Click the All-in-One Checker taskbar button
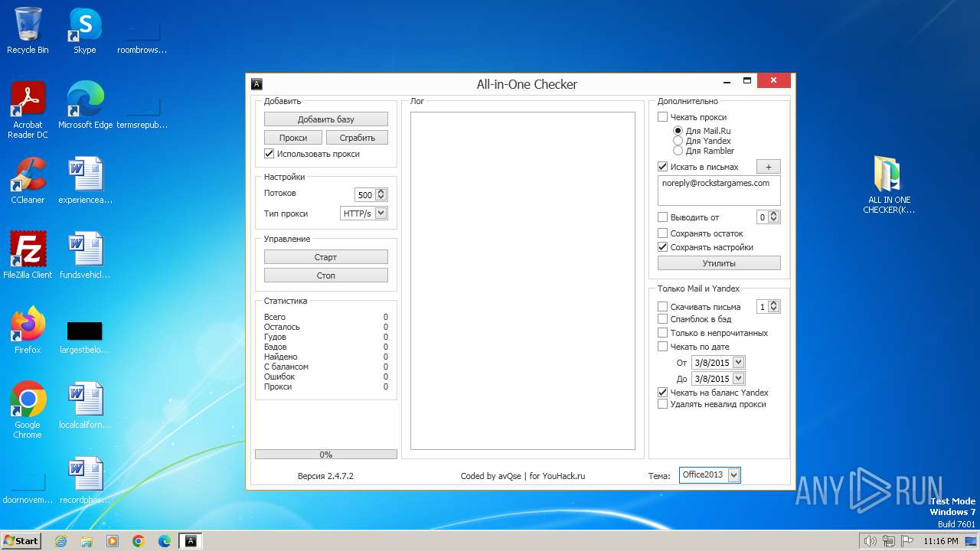This screenshot has width=980, height=551. click(x=191, y=541)
